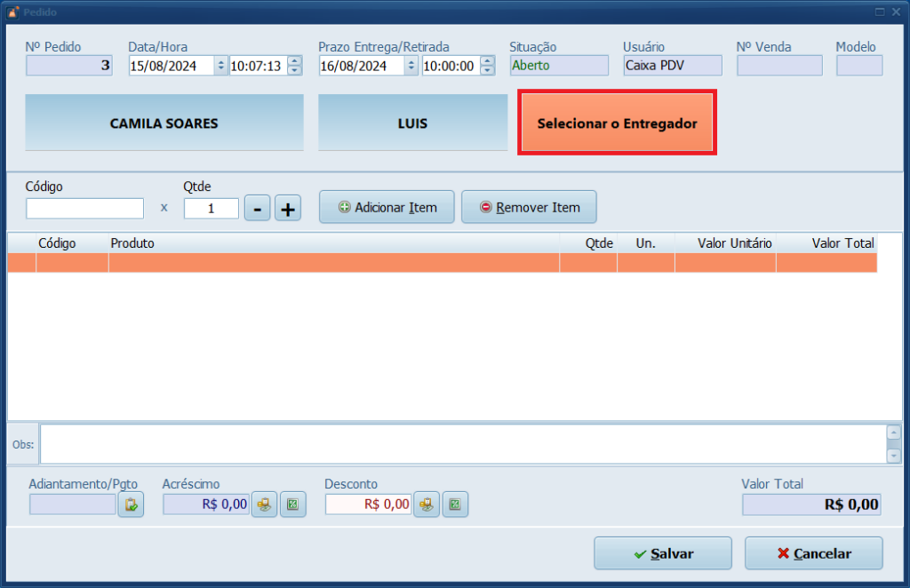The width and height of the screenshot is (910, 588).
Task: Open the Prazo Entrega/Retirada date spinner
Action: [x=411, y=66]
